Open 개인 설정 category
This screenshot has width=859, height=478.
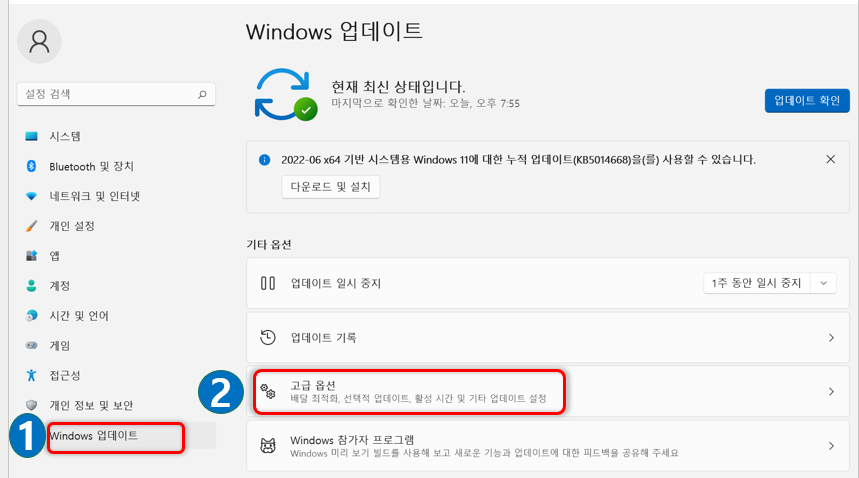pos(116,226)
